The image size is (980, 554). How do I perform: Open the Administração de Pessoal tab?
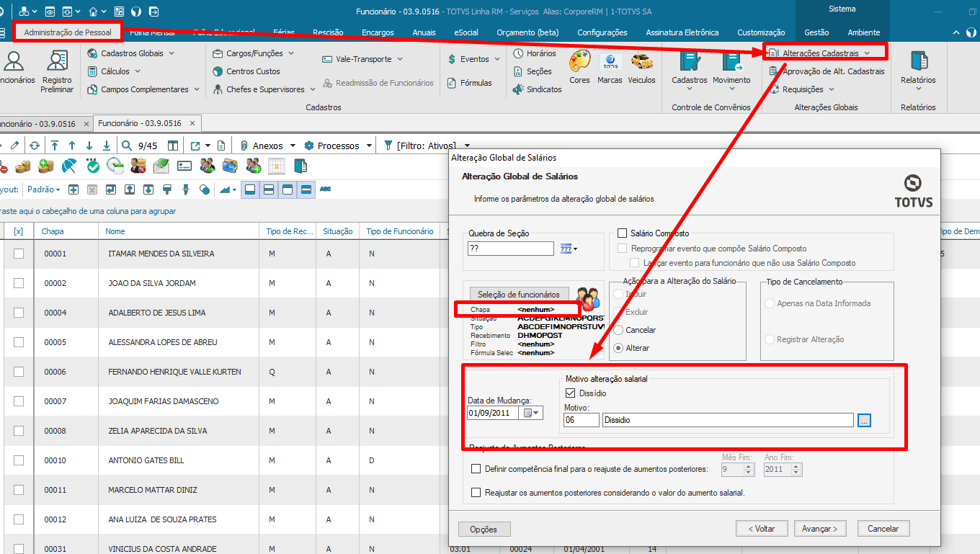(68, 32)
